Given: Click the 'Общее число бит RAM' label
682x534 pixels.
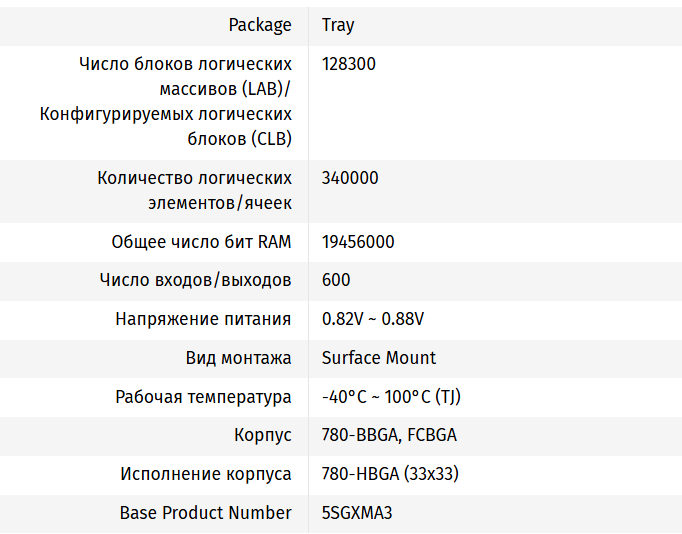Looking at the screenshot, I should click(x=201, y=242).
